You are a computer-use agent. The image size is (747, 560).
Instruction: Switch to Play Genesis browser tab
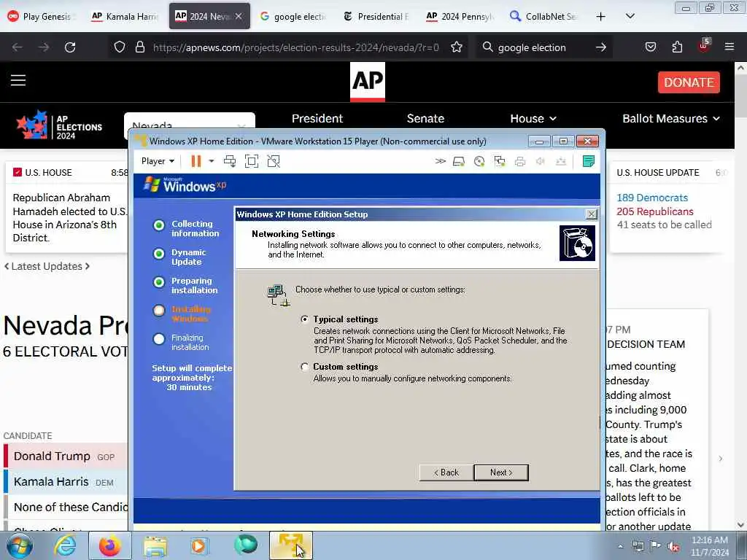[x=42, y=16]
